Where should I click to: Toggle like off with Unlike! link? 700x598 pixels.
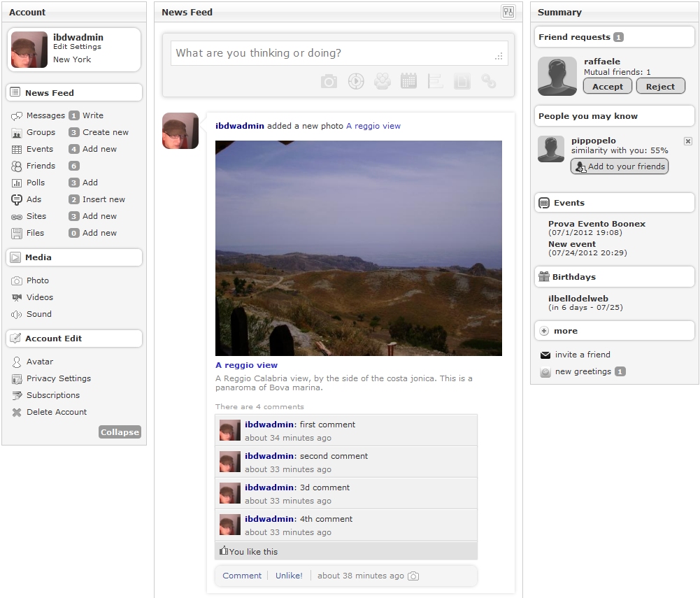click(x=289, y=576)
